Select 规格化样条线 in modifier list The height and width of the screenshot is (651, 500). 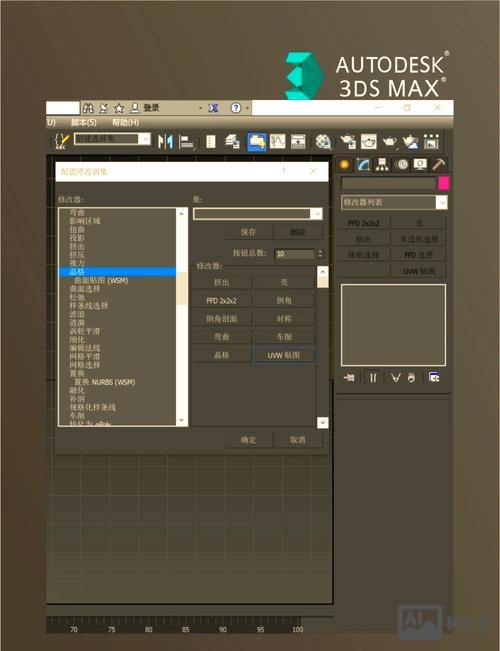click(93, 407)
